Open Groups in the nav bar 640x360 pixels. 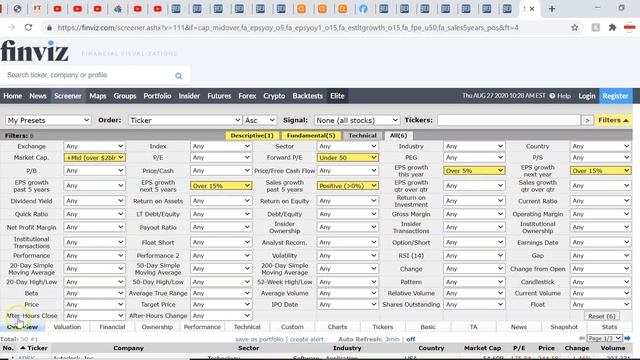[x=125, y=96]
